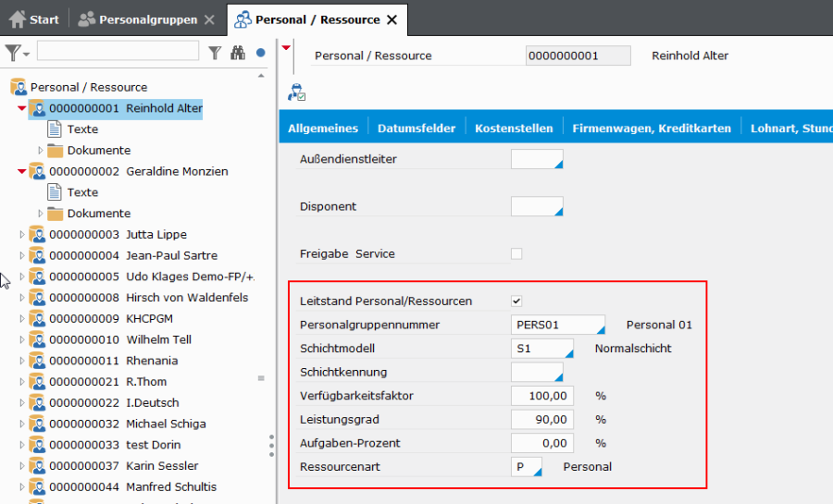Screen dimensions: 833x504
Task: Select 0000000021 R.Thom
Action: click(108, 381)
